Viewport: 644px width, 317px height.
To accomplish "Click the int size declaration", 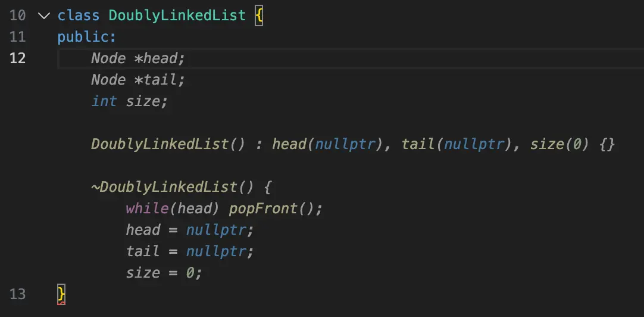I will point(130,101).
